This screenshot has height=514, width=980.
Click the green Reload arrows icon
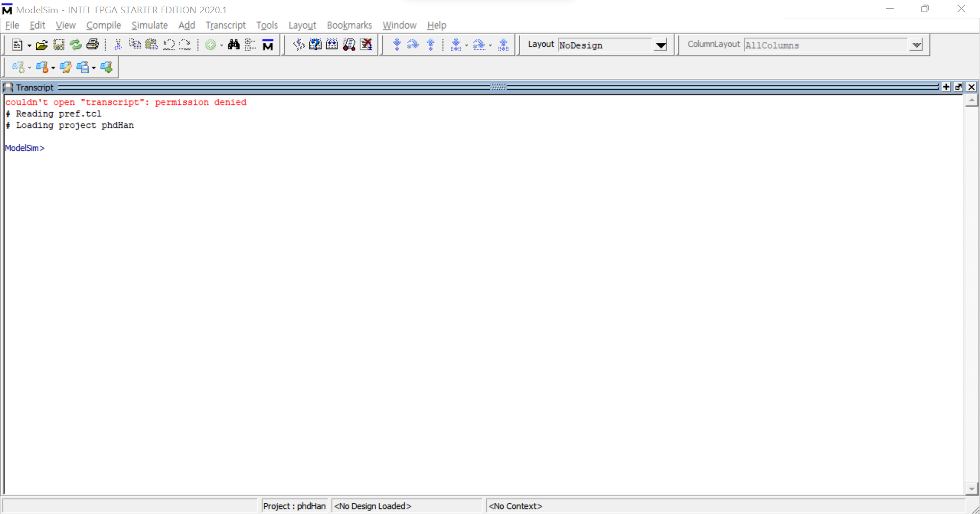(76, 45)
